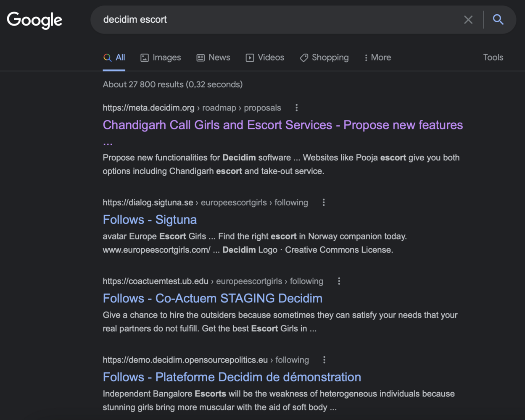This screenshot has width=525, height=420.
Task: Open 'Follows - Plateforme Decidim de démonstration' link
Action: tap(232, 377)
